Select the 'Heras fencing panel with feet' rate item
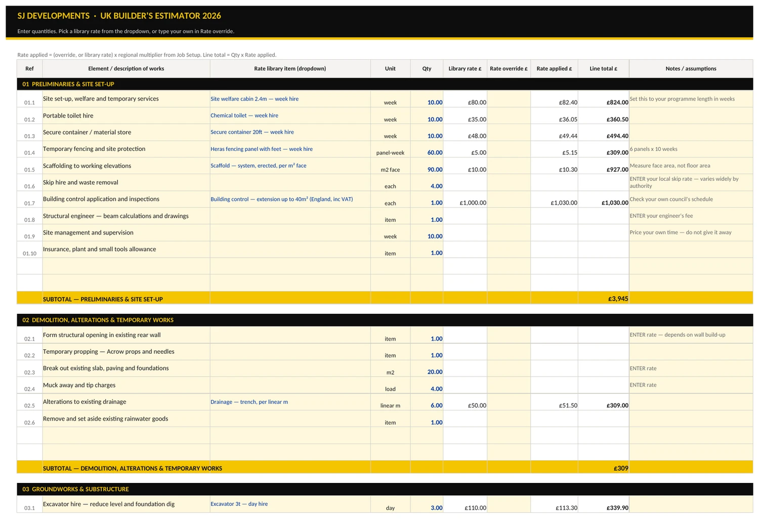Image resolution: width=759 pixels, height=532 pixels. (290, 149)
